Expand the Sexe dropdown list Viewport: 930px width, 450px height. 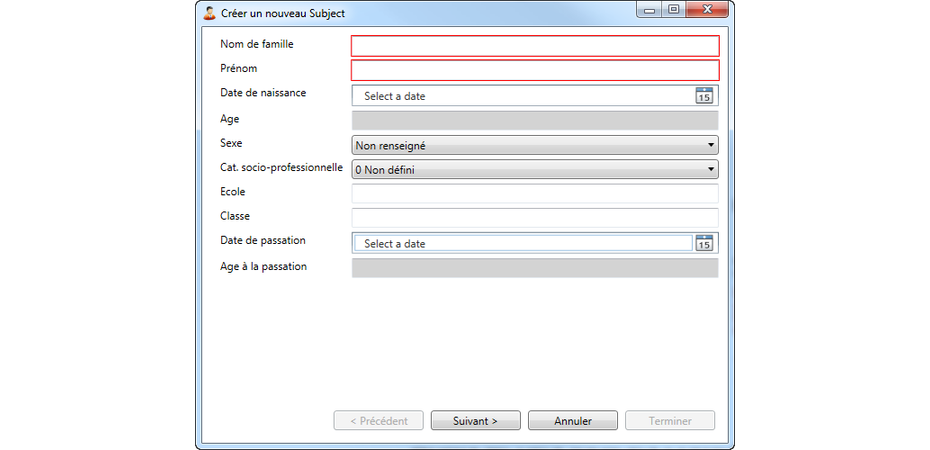(x=534, y=145)
